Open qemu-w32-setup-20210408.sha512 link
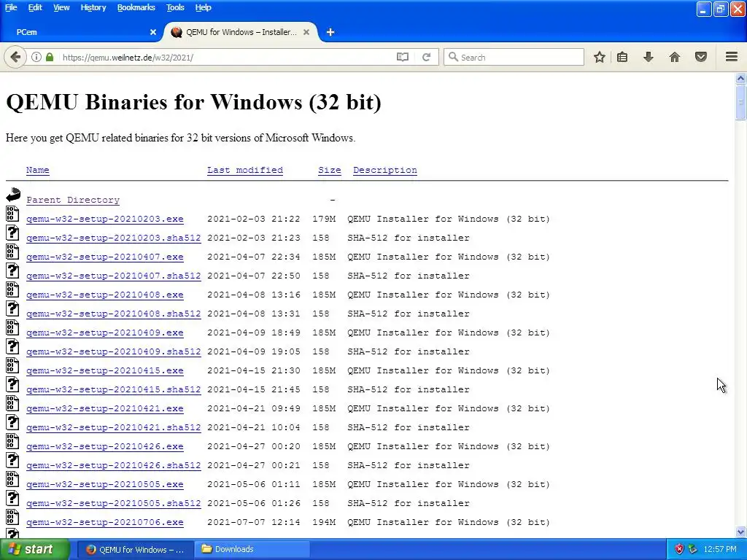The image size is (747, 560). [x=113, y=314]
